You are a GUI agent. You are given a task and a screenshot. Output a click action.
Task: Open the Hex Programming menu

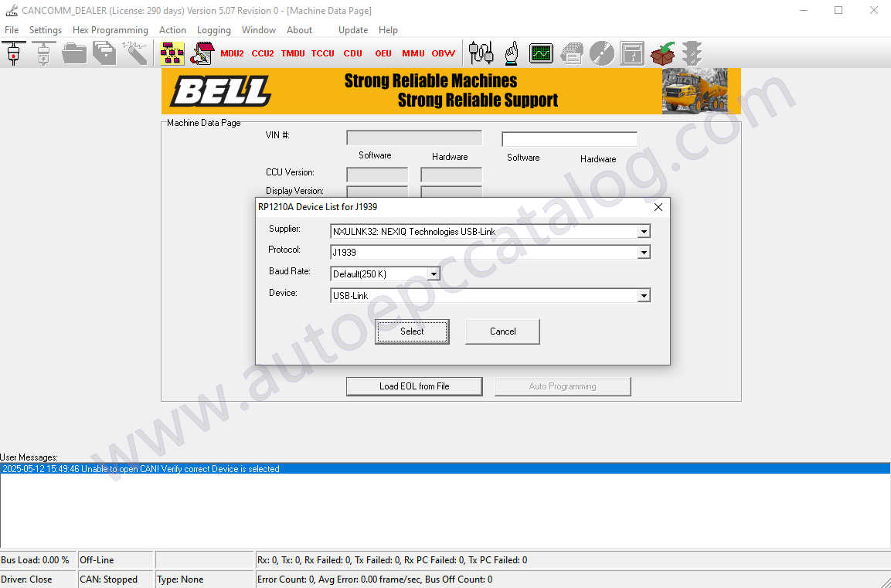(111, 30)
